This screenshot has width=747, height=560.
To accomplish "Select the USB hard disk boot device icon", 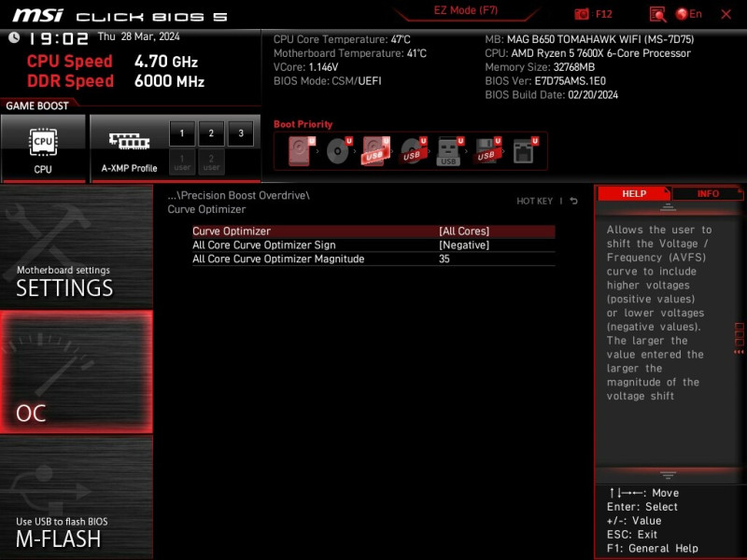I will click(376, 151).
